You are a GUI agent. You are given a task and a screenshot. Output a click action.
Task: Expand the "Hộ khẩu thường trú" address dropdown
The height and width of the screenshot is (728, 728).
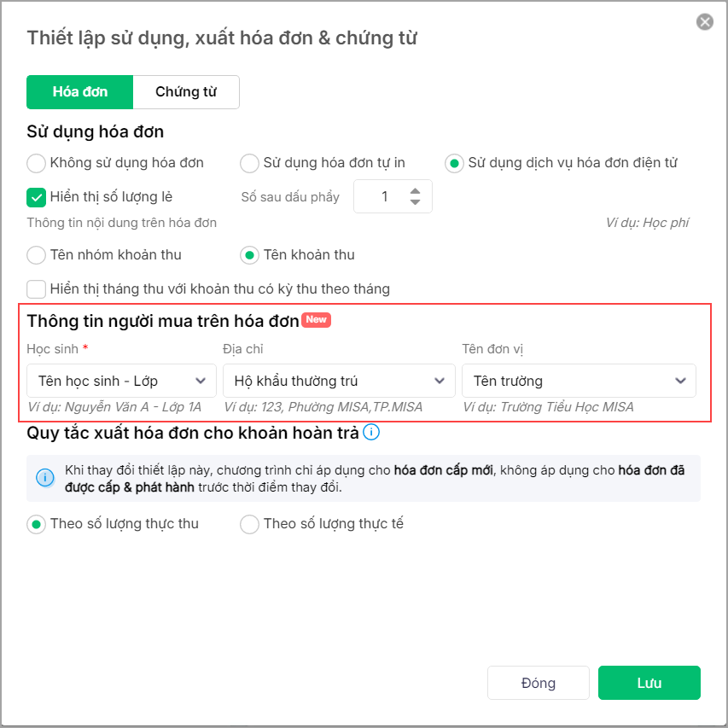[339, 381]
